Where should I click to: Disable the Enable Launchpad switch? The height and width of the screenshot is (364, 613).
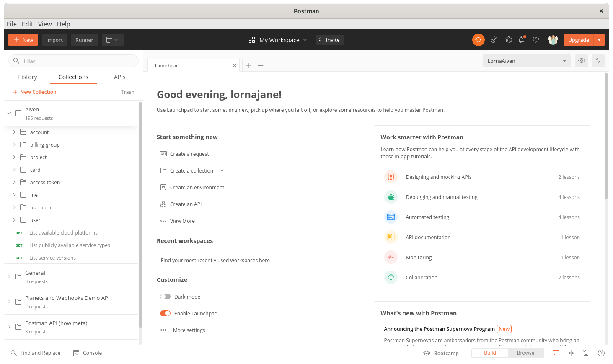click(165, 313)
